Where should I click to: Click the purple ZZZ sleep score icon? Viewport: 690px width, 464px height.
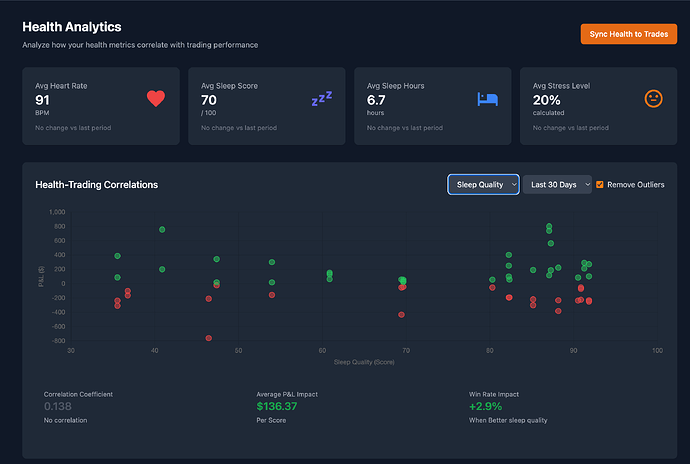321,99
